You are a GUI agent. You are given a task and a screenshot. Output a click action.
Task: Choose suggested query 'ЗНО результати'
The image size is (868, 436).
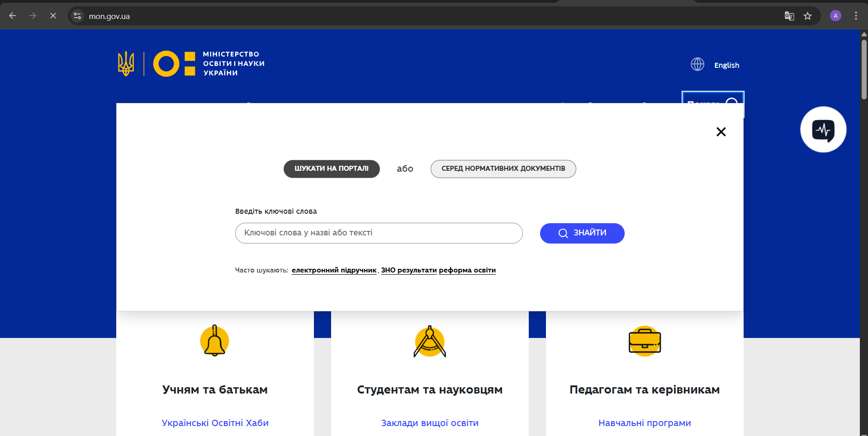pyautogui.click(x=409, y=270)
